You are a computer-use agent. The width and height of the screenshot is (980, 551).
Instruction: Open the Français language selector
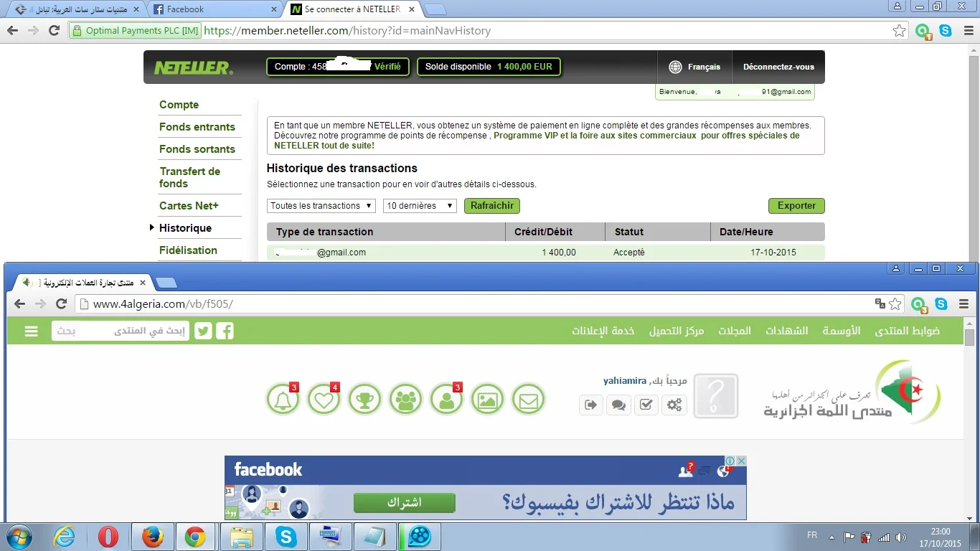click(x=694, y=67)
